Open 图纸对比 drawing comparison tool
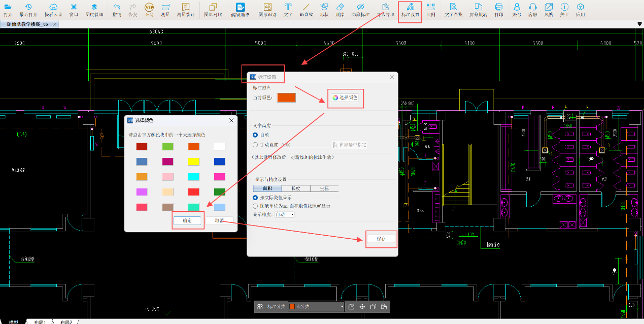This screenshot has width=644, height=324. pos(213,9)
